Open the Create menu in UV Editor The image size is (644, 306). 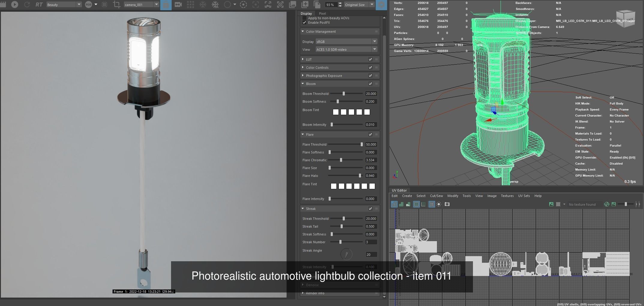407,196
